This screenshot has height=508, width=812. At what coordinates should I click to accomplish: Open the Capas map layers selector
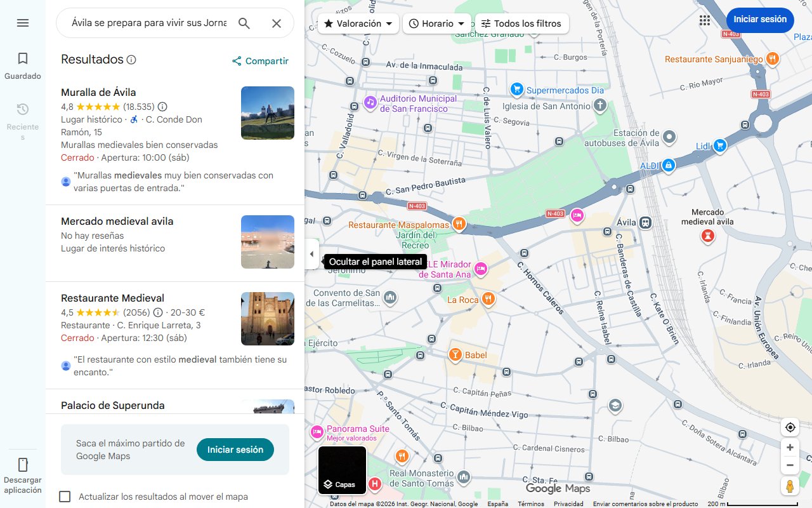tap(341, 470)
